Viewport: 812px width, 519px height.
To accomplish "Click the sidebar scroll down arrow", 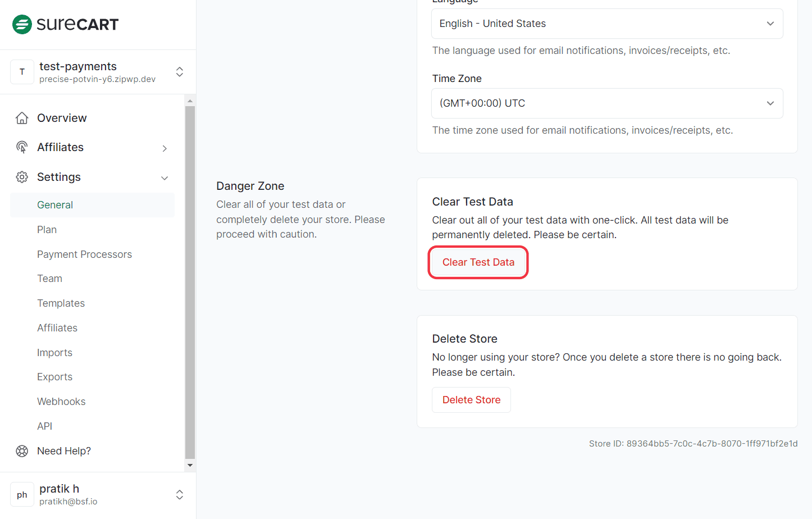I will point(190,465).
